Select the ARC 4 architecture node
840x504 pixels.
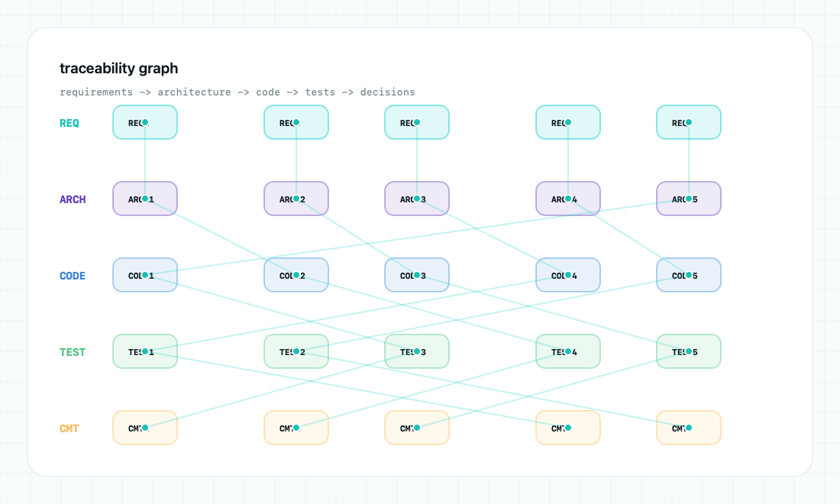568,199
